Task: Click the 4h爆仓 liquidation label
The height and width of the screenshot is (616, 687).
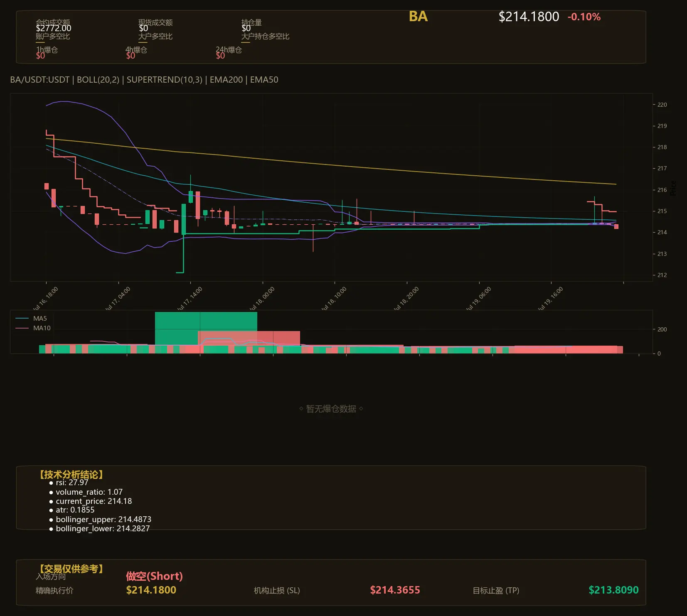Action: (137, 50)
